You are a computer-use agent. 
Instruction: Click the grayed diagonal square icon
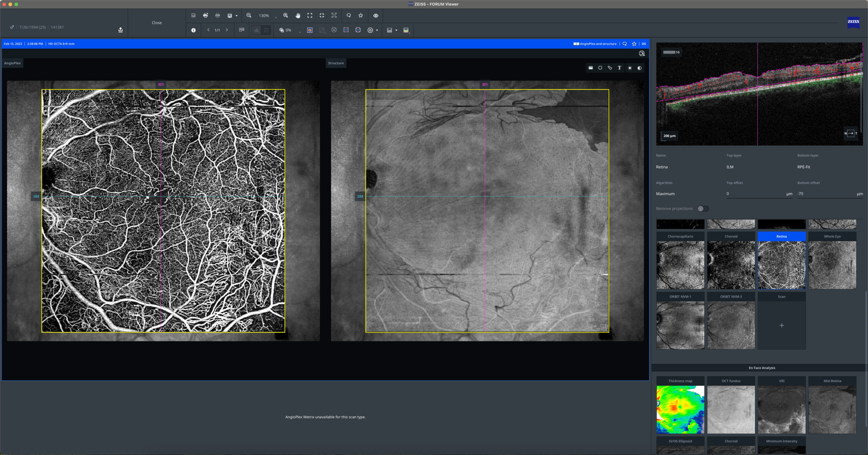[x=322, y=30]
